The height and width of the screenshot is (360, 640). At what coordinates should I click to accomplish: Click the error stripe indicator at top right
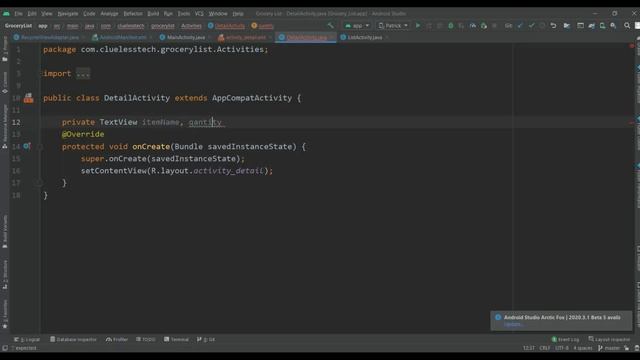click(x=632, y=46)
